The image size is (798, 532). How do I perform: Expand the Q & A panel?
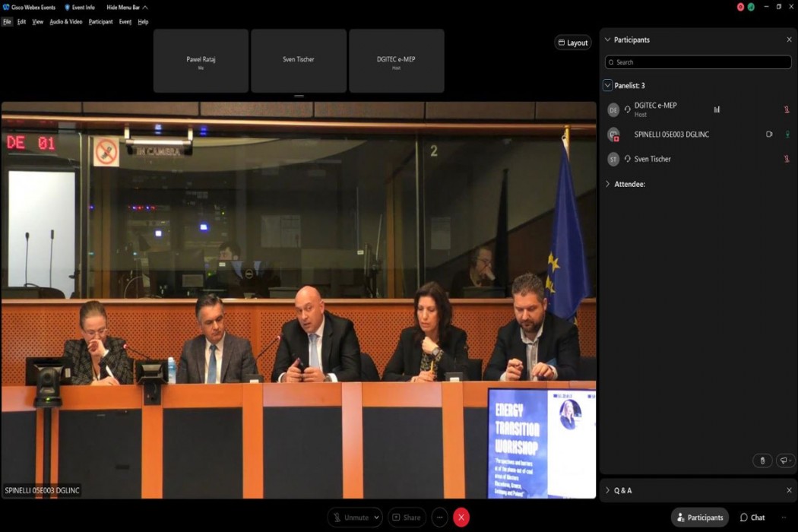608,490
